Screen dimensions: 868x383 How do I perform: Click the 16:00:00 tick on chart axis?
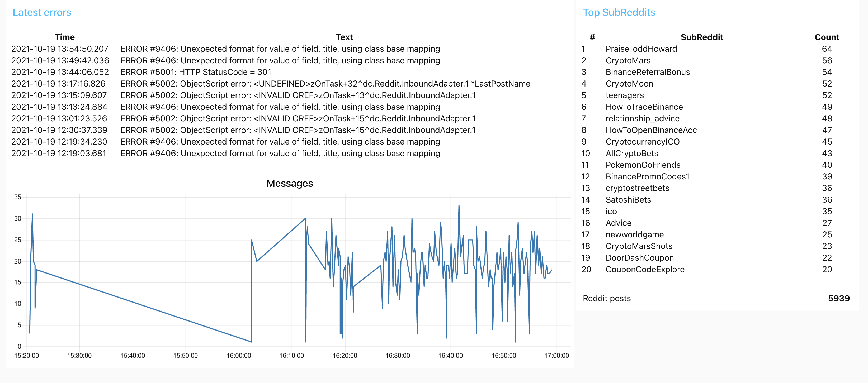point(239,355)
